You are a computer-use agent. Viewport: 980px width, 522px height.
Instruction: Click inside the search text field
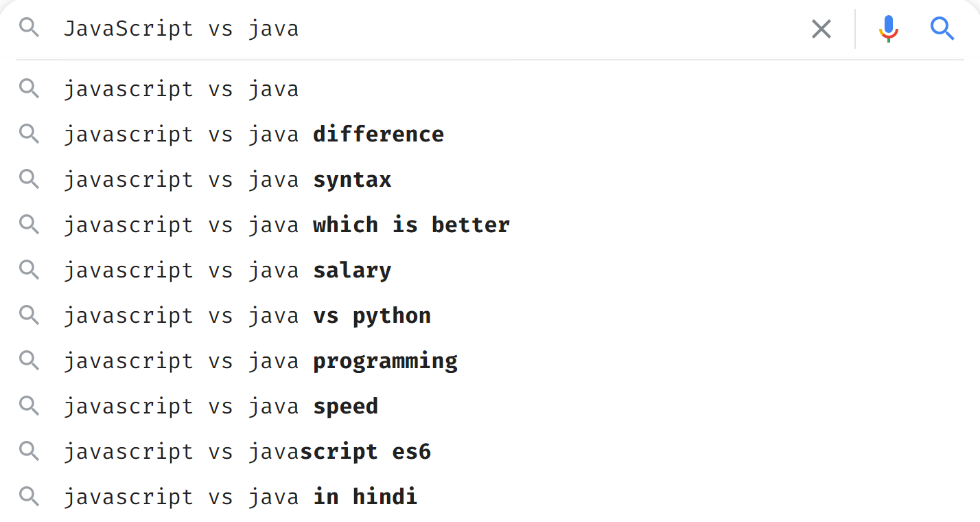[x=432, y=29]
